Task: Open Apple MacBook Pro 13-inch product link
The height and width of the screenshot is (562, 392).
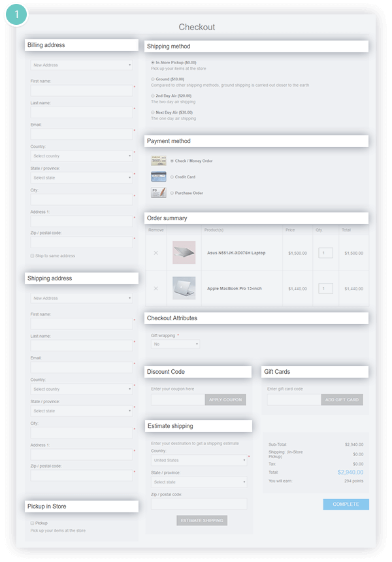Action: [x=235, y=289]
